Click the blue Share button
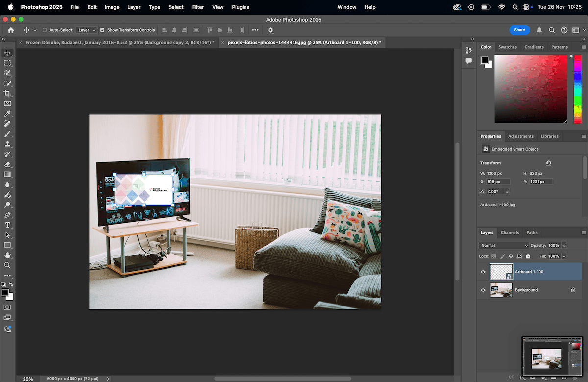Viewport: 588px width, 382px height. pos(519,30)
